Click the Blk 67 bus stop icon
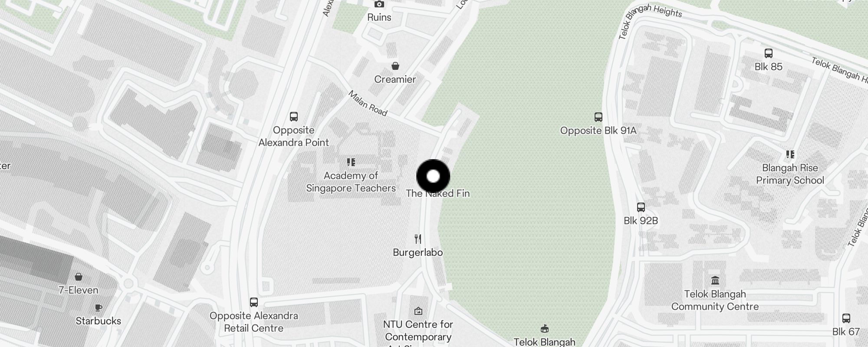This screenshot has height=347, width=868. point(846,318)
